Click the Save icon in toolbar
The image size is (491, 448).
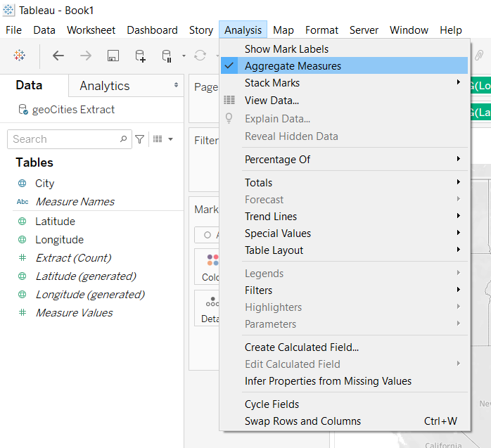(x=113, y=56)
